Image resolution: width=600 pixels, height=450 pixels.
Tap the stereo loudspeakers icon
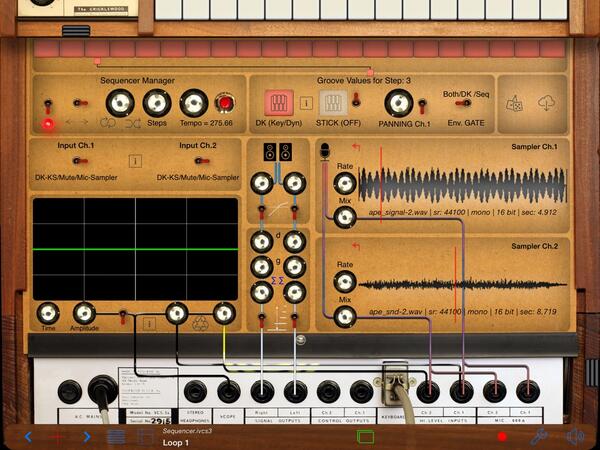click(x=278, y=152)
